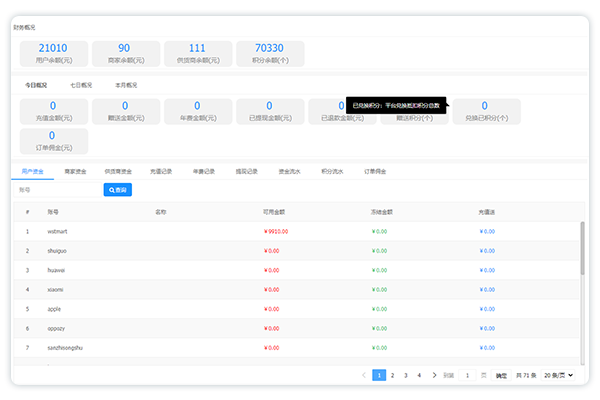This screenshot has height=400, width=600.
Task: Go to page 4 in pagination
Action: (419, 375)
